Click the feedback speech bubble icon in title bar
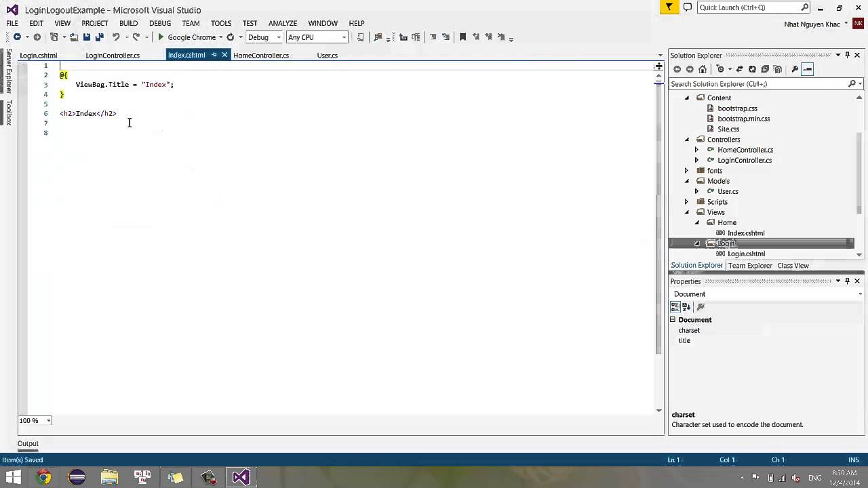 (688, 7)
